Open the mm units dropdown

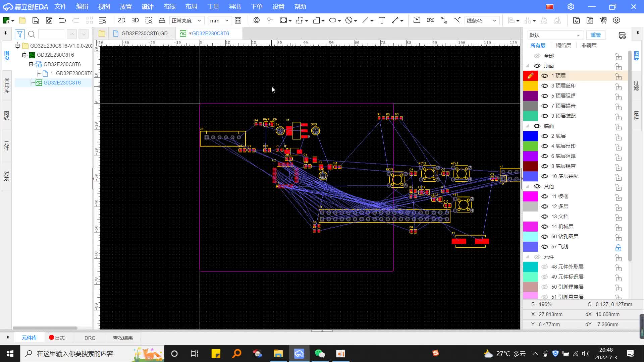pyautogui.click(x=219, y=20)
